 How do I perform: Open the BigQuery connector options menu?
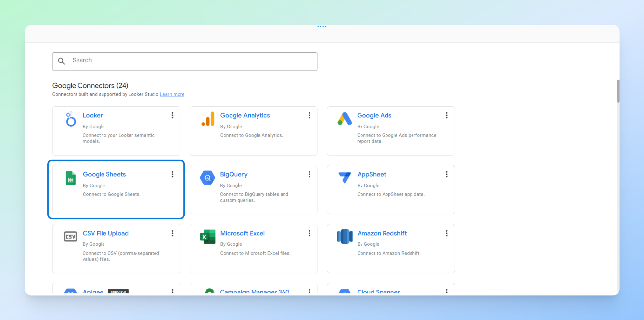[309, 174]
